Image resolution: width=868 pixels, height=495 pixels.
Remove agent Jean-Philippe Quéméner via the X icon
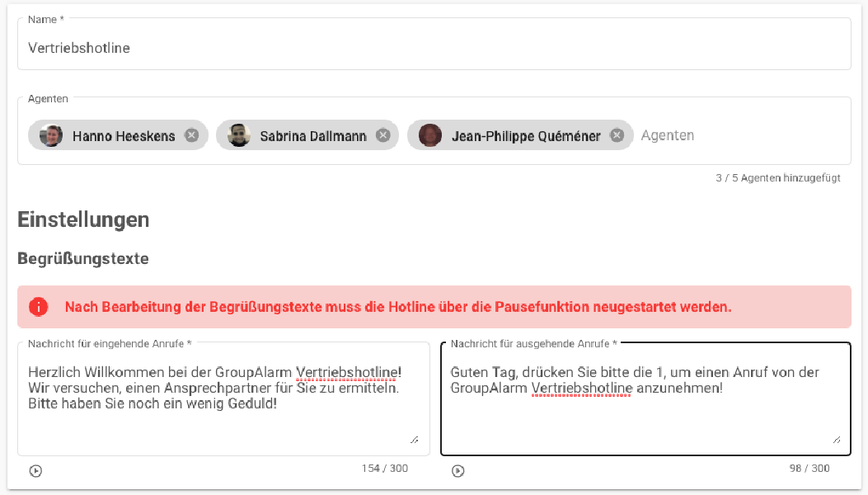[617, 134]
